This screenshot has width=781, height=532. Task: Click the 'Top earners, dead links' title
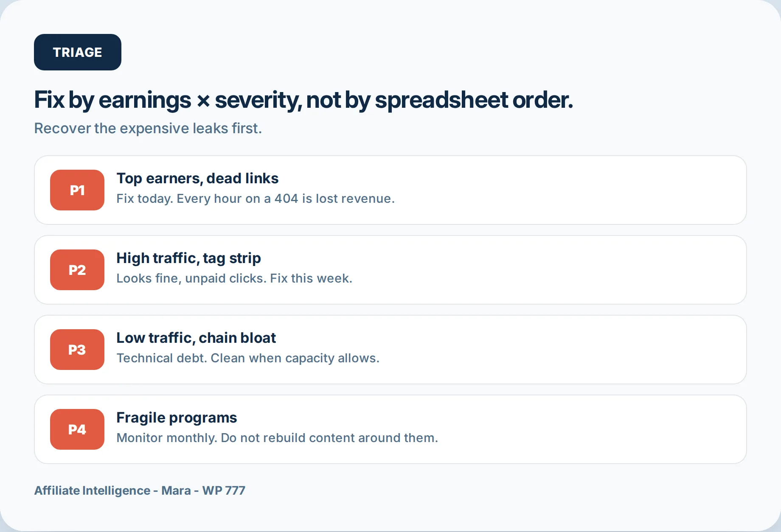click(197, 178)
